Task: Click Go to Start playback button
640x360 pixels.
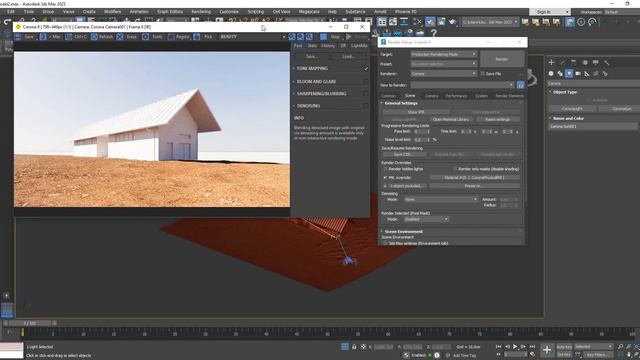Action: click(498, 347)
